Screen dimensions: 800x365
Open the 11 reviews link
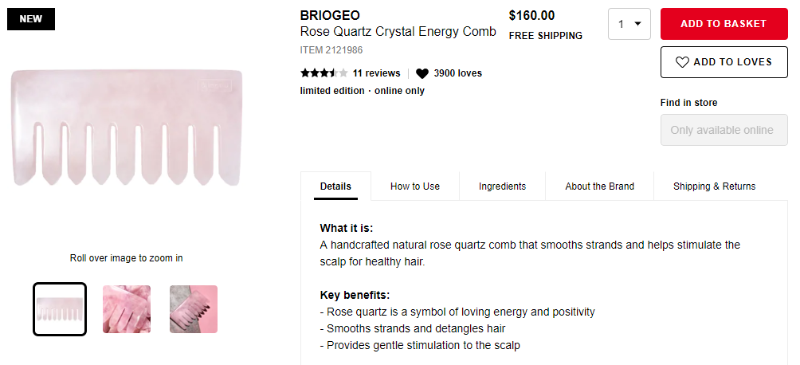click(x=377, y=73)
